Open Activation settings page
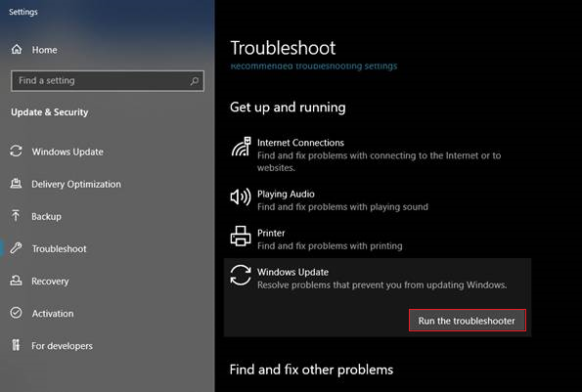582x392 pixels. (53, 314)
